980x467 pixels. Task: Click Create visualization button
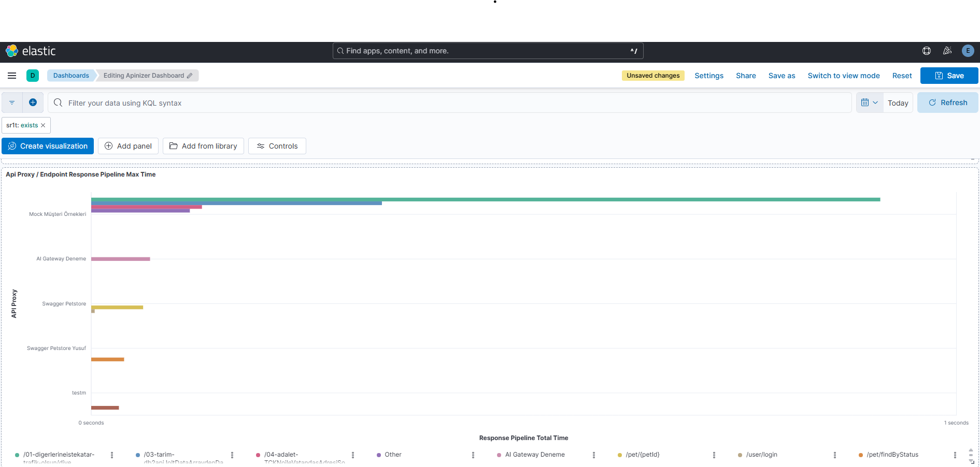point(48,146)
